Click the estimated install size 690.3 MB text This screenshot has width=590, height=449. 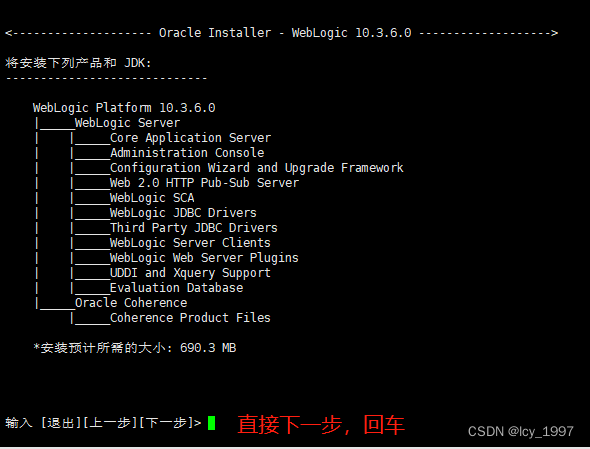coord(135,348)
